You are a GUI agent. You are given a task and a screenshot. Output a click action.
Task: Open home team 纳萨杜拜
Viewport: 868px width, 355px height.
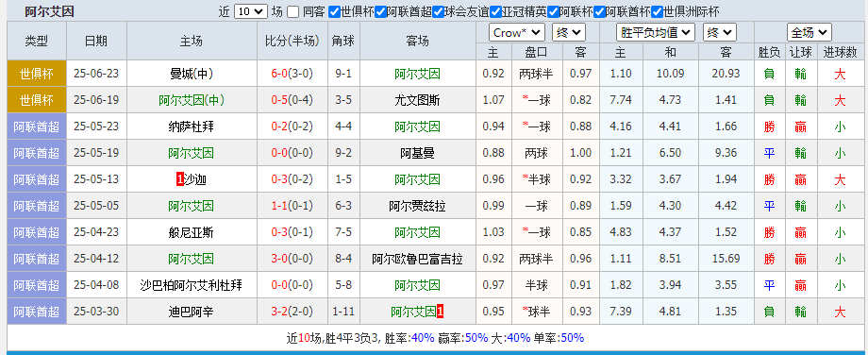[x=192, y=127]
